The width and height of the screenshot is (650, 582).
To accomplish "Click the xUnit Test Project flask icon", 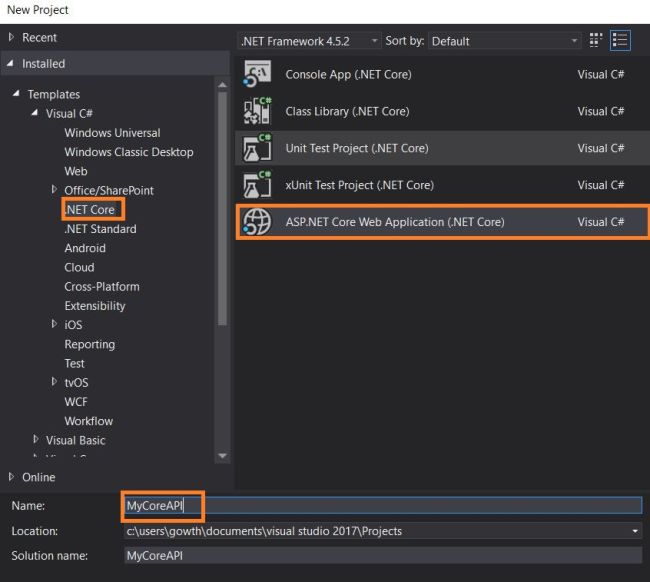I will point(257,185).
